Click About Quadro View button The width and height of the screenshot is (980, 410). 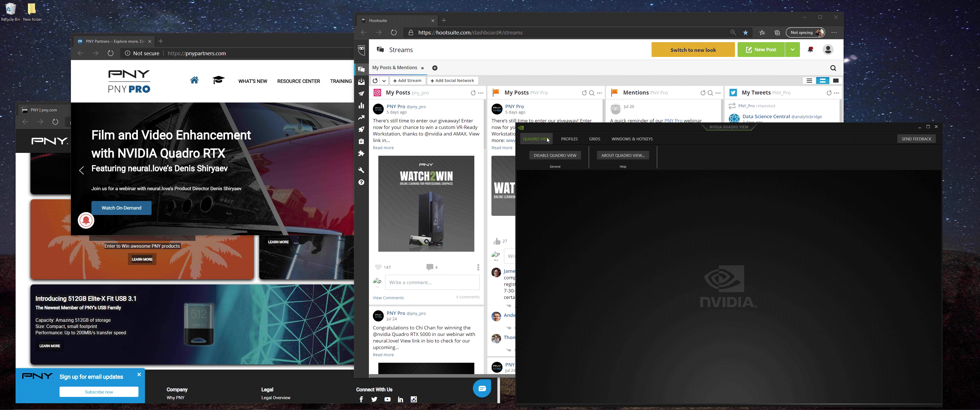click(x=623, y=155)
